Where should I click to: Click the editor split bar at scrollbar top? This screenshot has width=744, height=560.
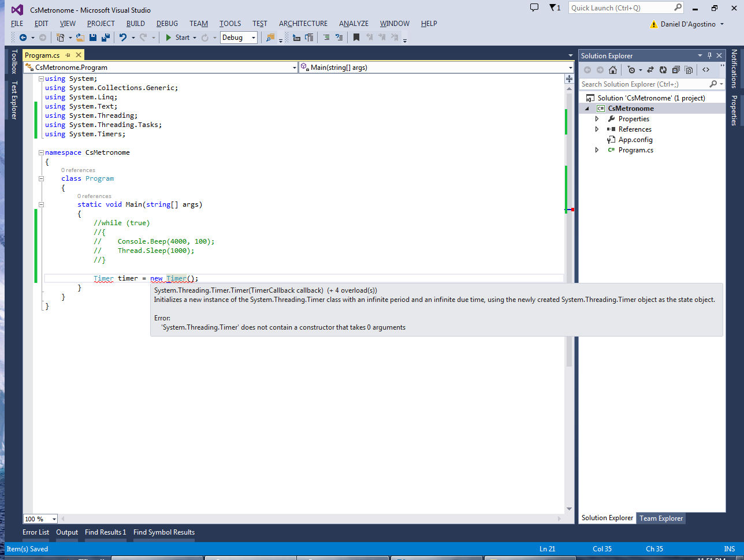pos(569,79)
